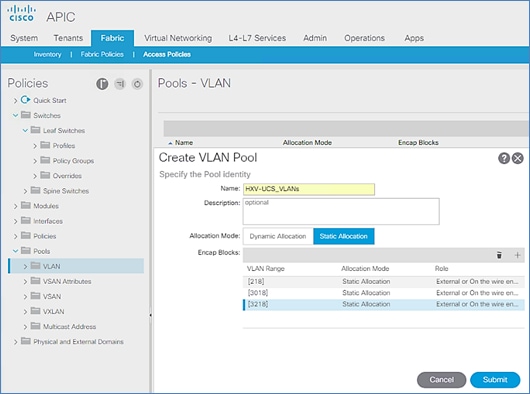Add an encap block with plus icon
This screenshot has height=394, width=530.
click(517, 255)
